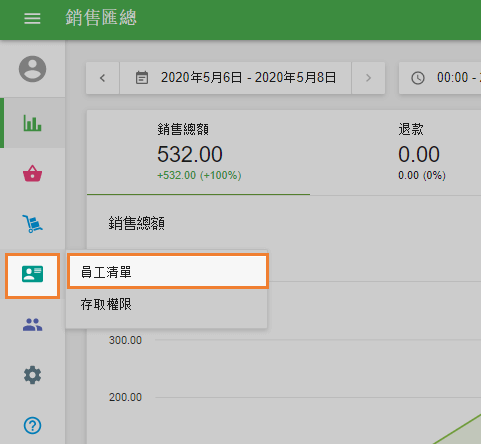The height and width of the screenshot is (444, 481).
Task: Open the time range selector starting 00:00
Action: coord(440,78)
